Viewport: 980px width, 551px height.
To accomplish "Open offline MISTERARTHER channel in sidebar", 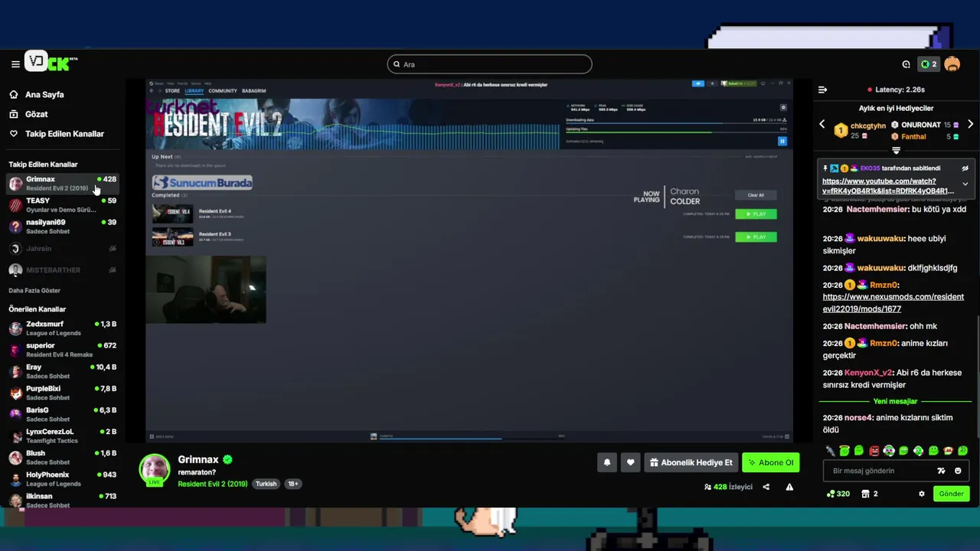I will tap(63, 270).
